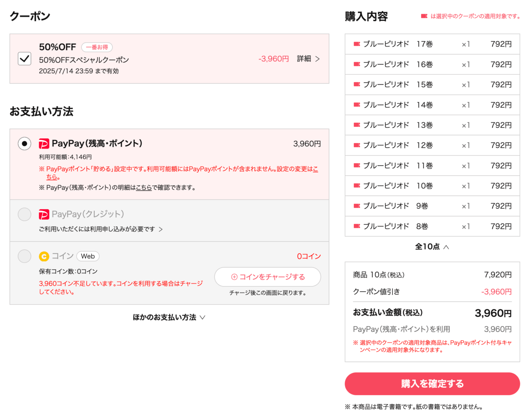Click ブルーピリオド 12巻 title text
The width and height of the screenshot is (532, 414).
coord(398,145)
